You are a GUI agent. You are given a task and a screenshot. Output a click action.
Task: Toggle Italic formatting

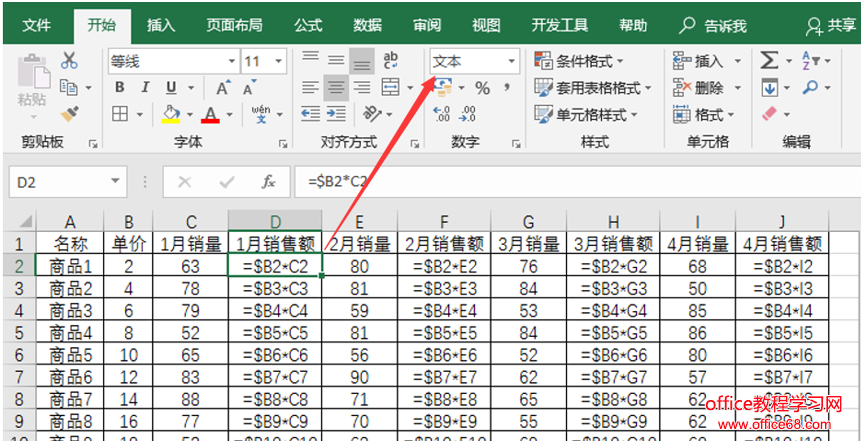(x=146, y=88)
